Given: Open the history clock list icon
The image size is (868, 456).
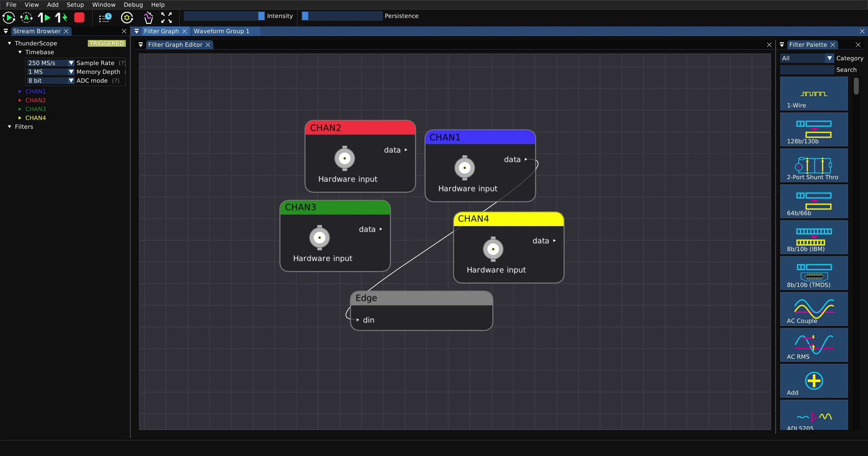Looking at the screenshot, I should click(x=105, y=17).
